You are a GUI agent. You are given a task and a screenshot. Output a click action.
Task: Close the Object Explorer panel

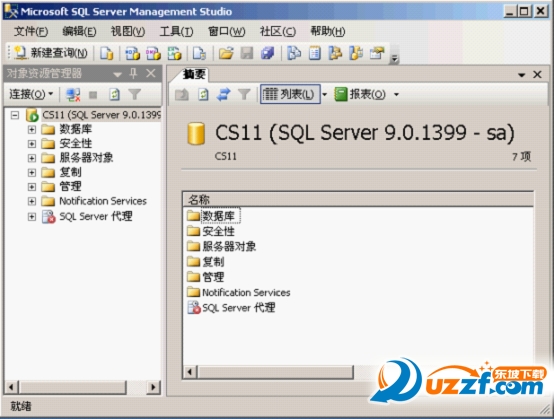pos(151,73)
